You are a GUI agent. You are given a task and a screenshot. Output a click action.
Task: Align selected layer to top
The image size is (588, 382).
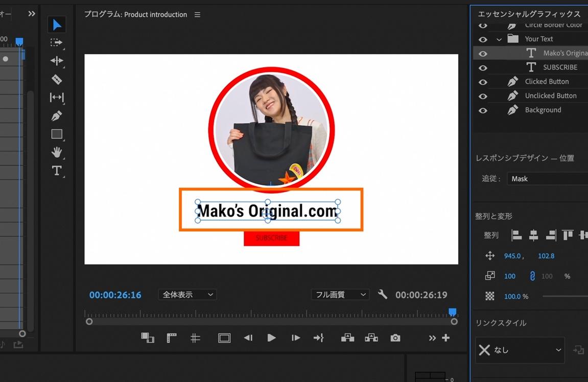coord(568,235)
